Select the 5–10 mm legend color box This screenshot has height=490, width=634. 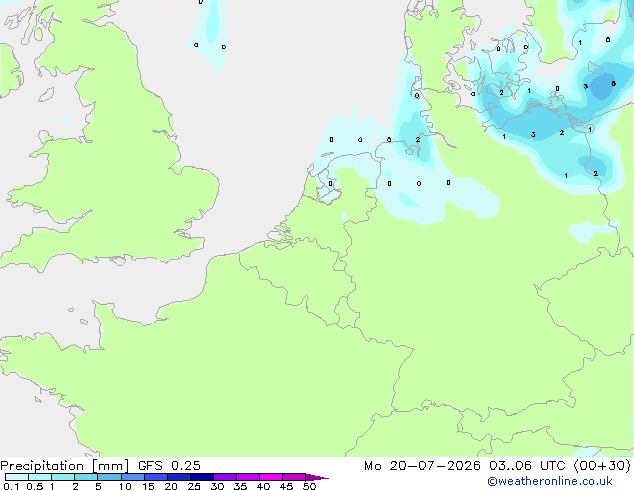109,477
